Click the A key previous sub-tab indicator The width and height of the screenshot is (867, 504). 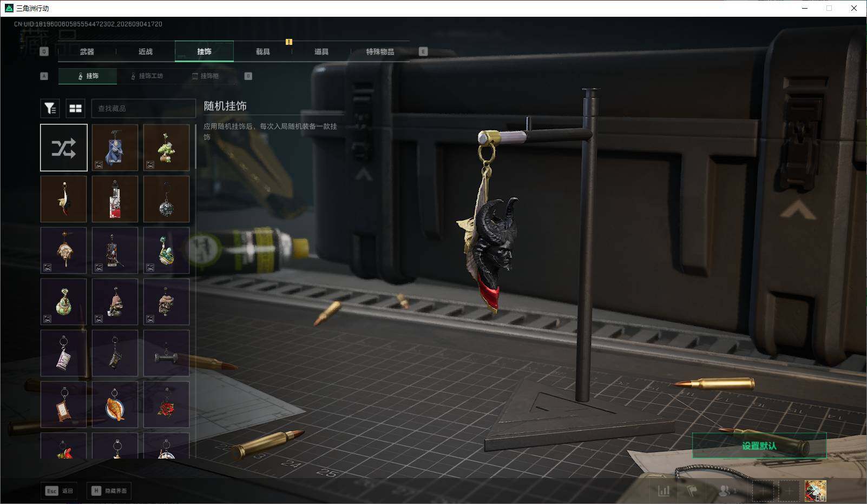tap(44, 76)
